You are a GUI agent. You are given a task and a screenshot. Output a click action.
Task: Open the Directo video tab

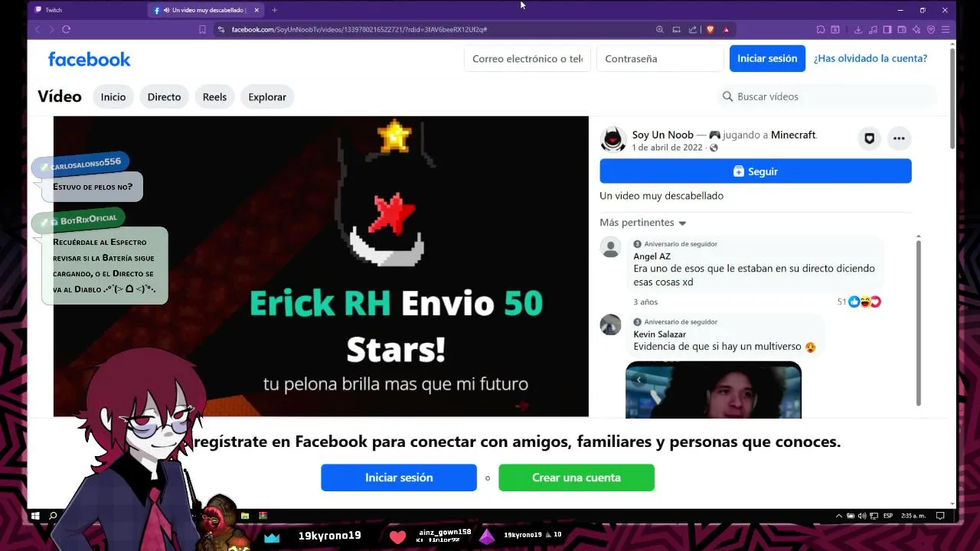point(164,97)
